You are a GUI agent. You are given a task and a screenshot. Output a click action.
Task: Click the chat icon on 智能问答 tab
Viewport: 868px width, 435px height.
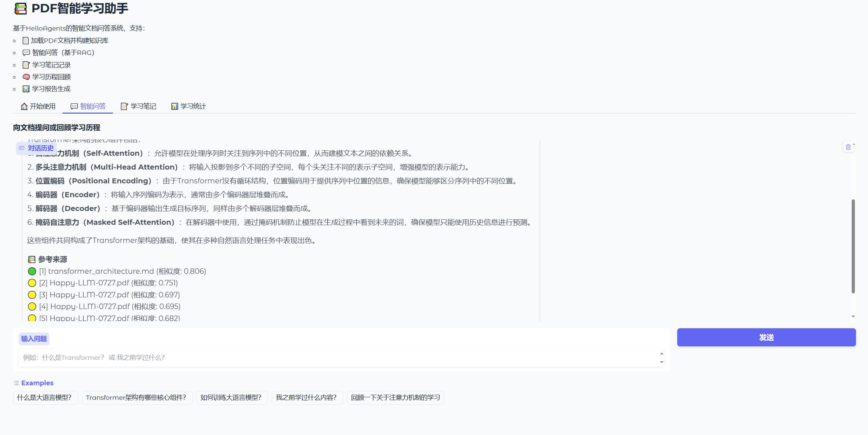tap(74, 106)
